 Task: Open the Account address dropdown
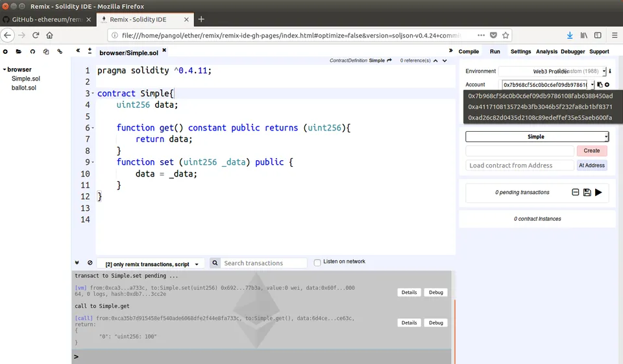click(x=548, y=84)
